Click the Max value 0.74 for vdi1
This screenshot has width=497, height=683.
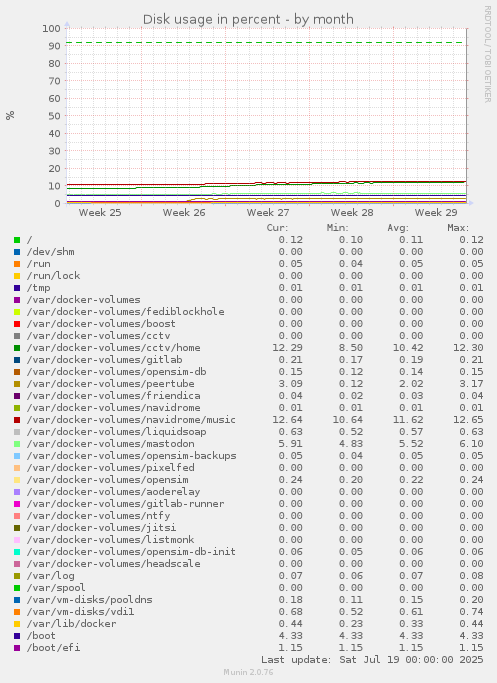tap(471, 612)
